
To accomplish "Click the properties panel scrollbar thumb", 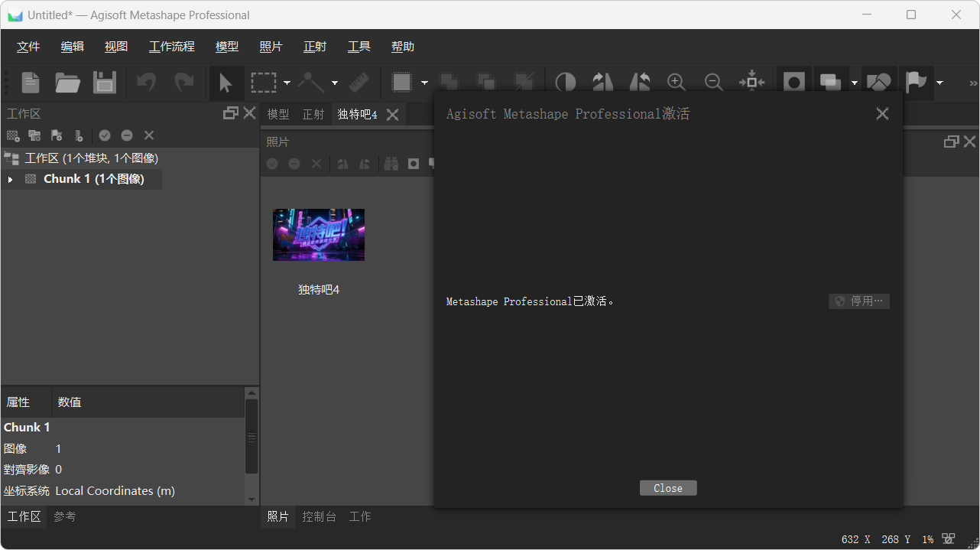I will pyautogui.click(x=251, y=436).
